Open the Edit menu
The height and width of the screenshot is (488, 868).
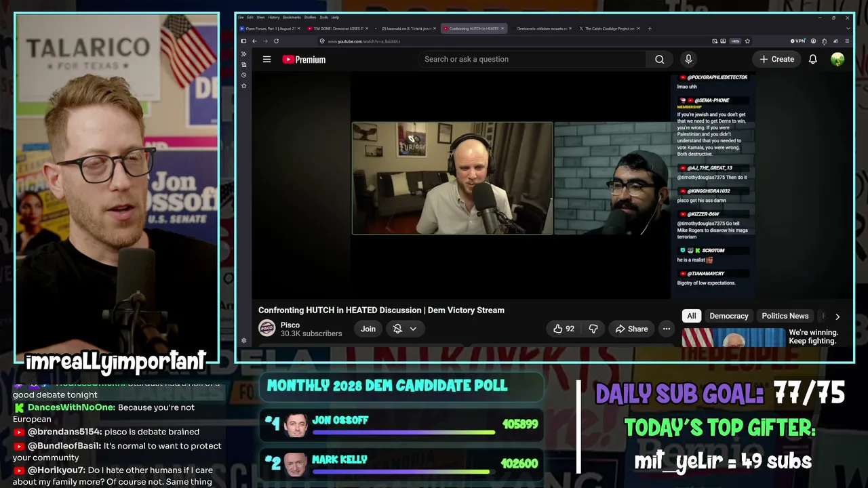(250, 17)
